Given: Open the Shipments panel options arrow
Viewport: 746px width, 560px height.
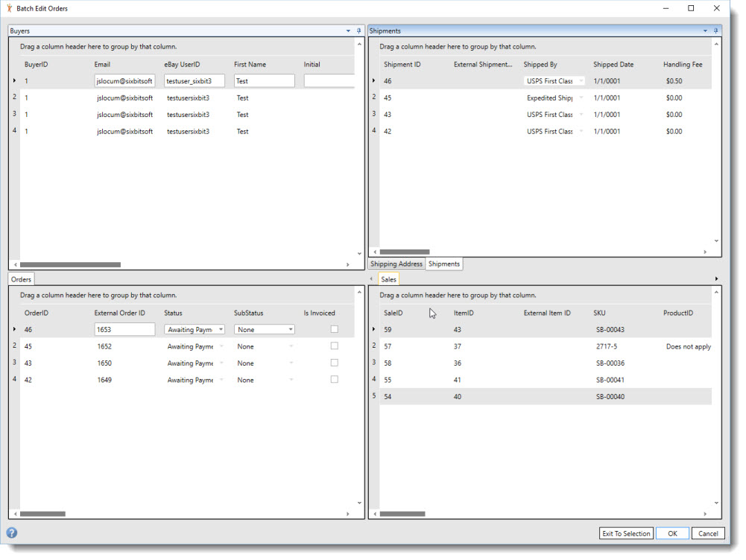Looking at the screenshot, I should [x=706, y=31].
